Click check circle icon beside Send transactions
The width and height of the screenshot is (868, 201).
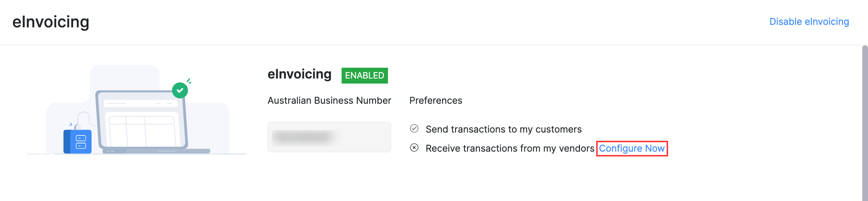pyautogui.click(x=414, y=129)
